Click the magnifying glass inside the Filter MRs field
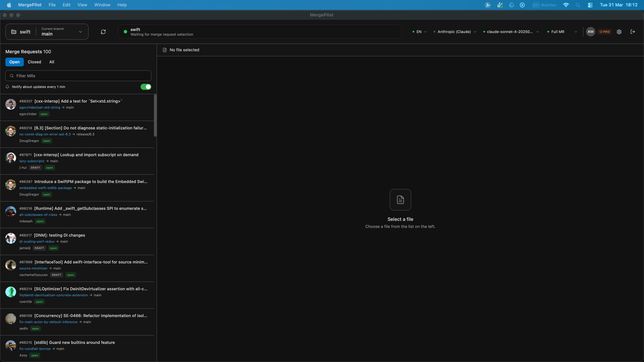 pos(12,75)
